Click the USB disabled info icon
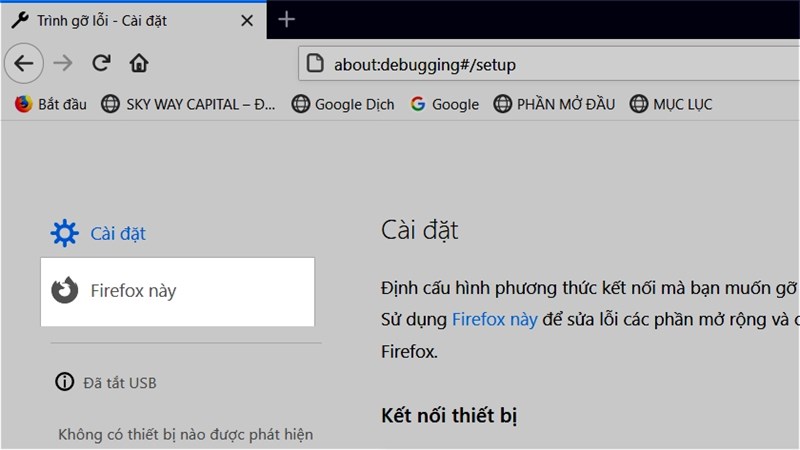Image resolution: width=800 pixels, height=450 pixels. (65, 382)
